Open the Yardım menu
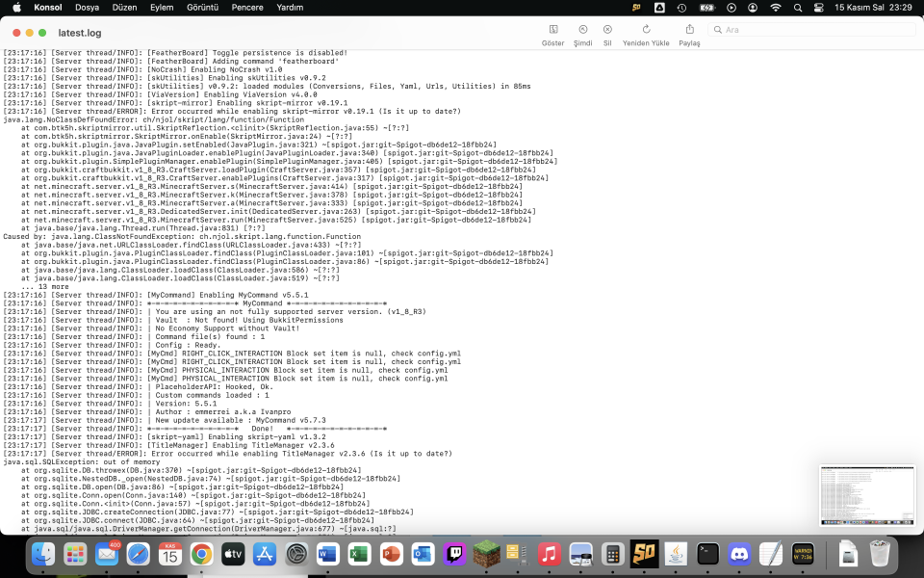The image size is (924, 578). (x=290, y=8)
